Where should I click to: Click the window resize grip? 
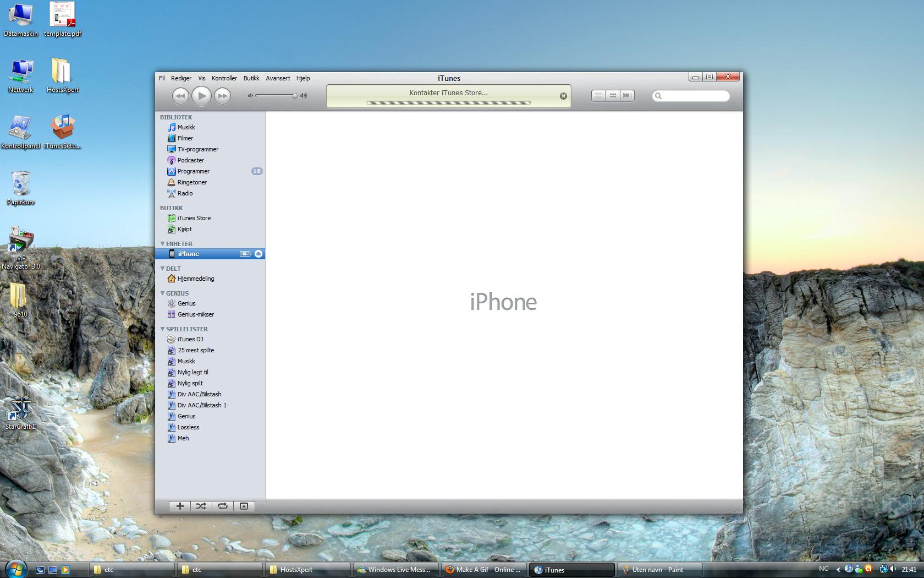738,509
